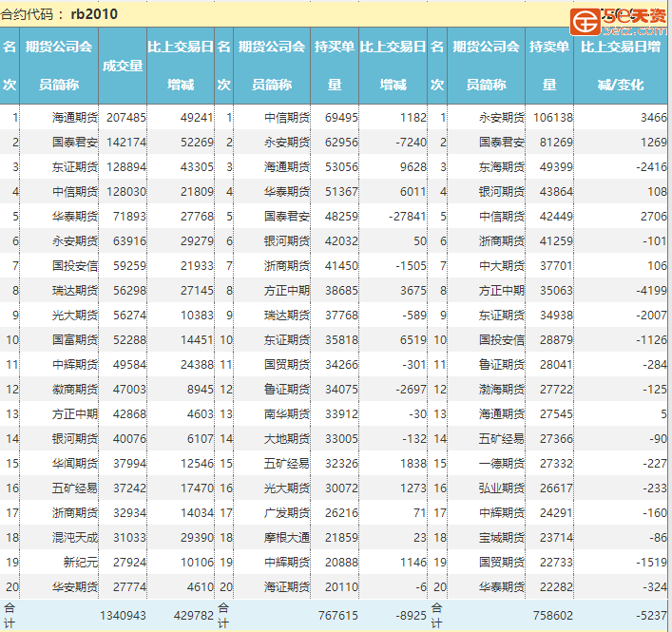Click the total volume 1340943

pyautogui.click(x=123, y=616)
